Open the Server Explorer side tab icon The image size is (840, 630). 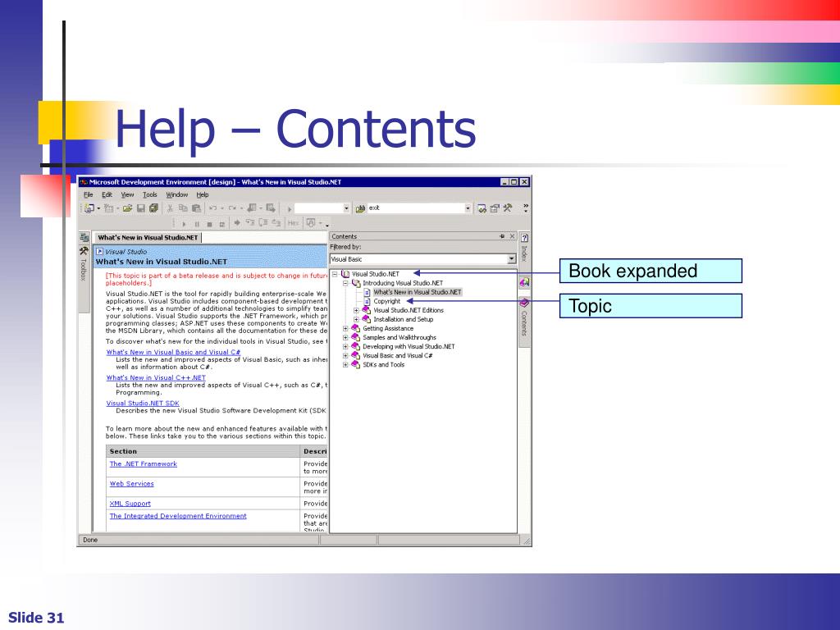(84, 237)
